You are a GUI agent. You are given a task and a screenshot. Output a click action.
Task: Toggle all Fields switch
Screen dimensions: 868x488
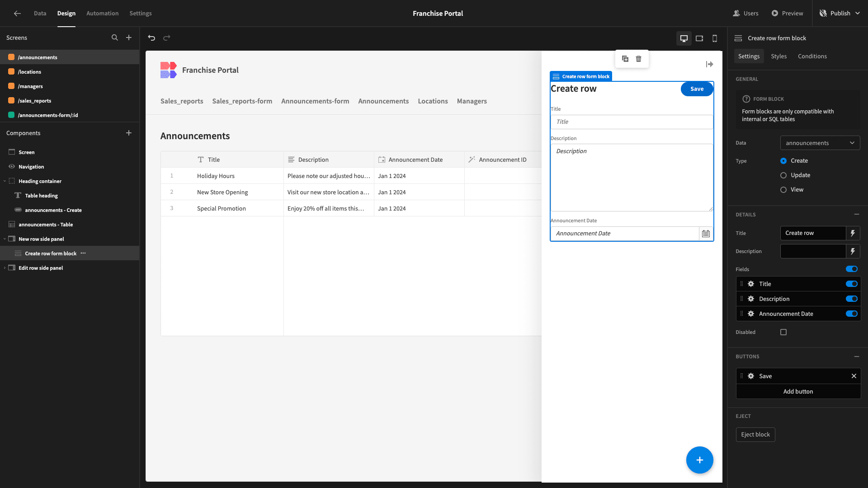852,269
